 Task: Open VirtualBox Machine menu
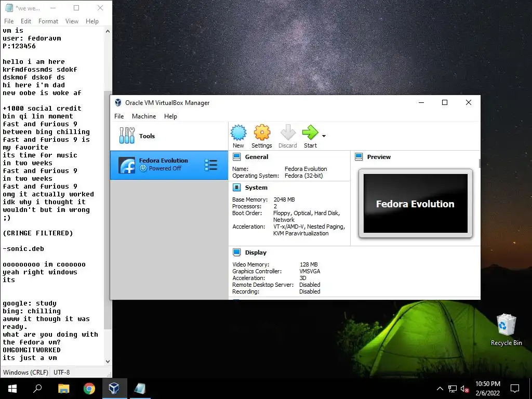tap(144, 116)
